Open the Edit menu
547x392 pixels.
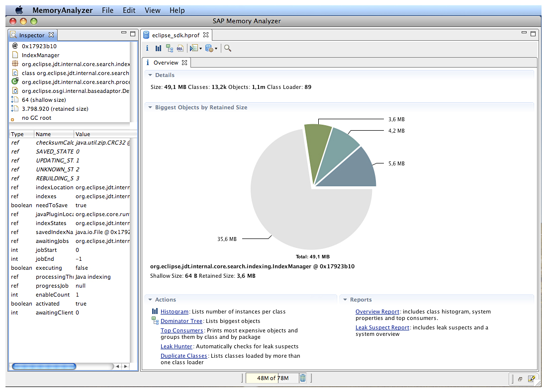[x=129, y=10]
